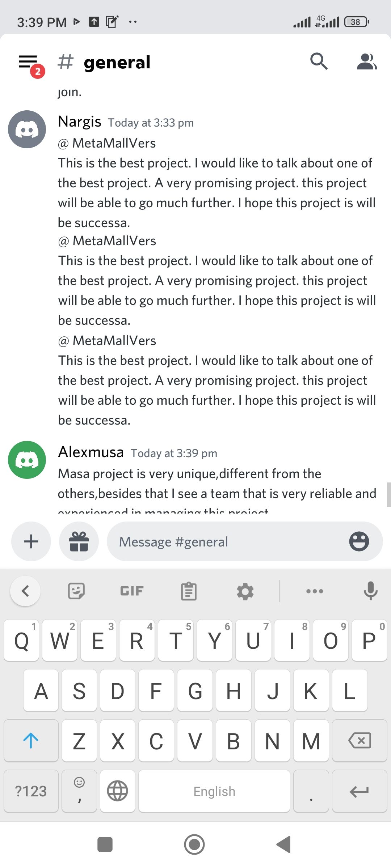
Task: Open the channel list hamburger menu
Action: 28,62
